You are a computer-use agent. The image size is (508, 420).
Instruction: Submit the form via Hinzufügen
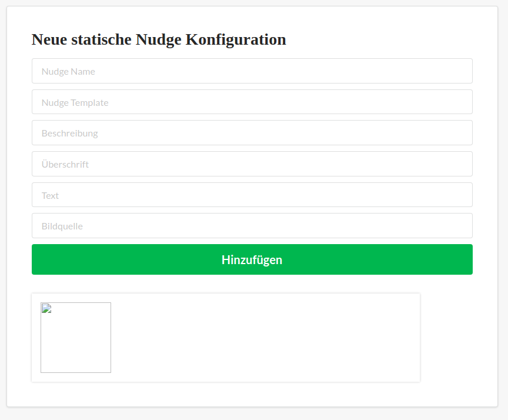[252, 259]
